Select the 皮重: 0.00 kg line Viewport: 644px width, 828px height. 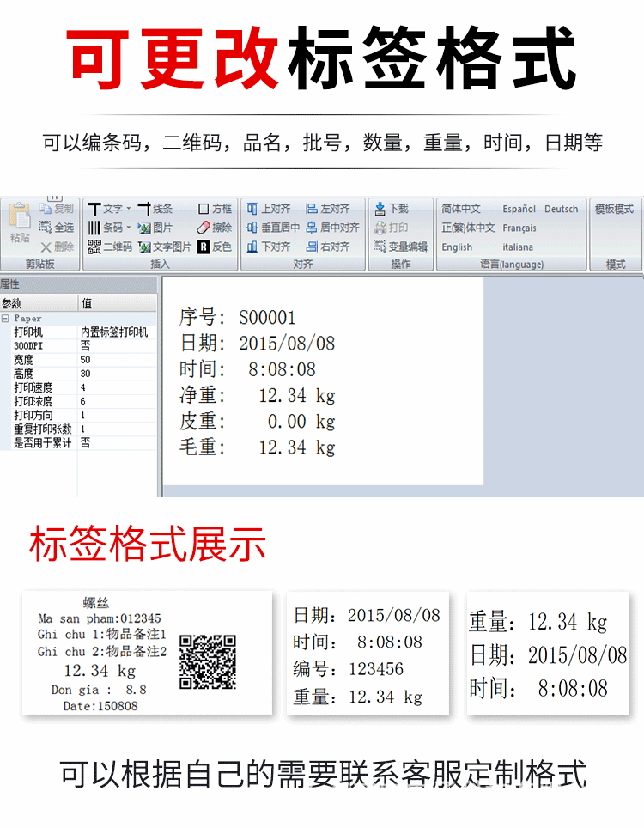tap(257, 422)
